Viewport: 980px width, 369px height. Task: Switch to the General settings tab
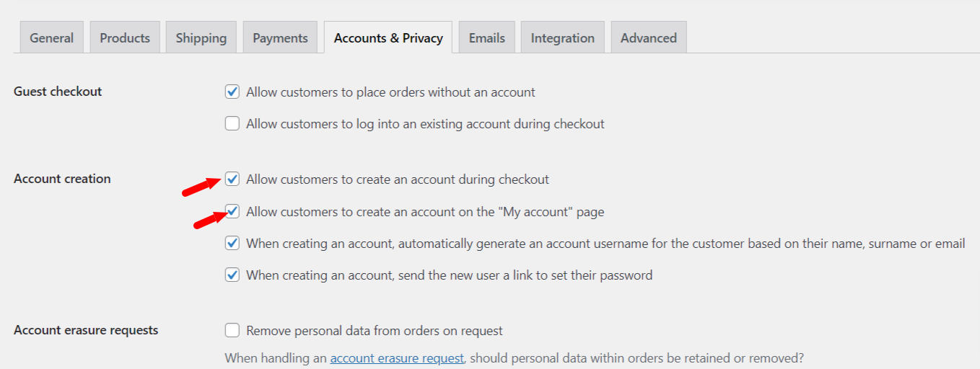click(51, 37)
